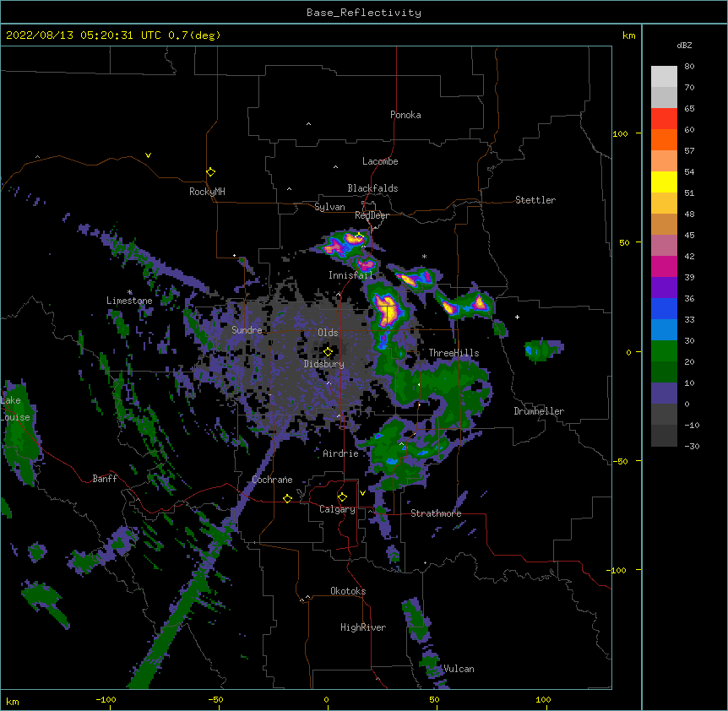This screenshot has height=711, width=728.
Task: Click the dBZ legend heading
Action: click(684, 46)
